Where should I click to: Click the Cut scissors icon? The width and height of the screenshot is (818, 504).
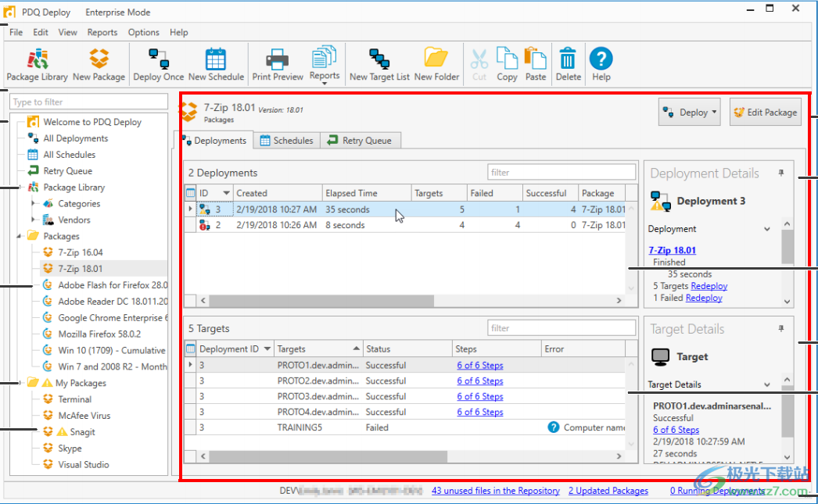(x=479, y=65)
